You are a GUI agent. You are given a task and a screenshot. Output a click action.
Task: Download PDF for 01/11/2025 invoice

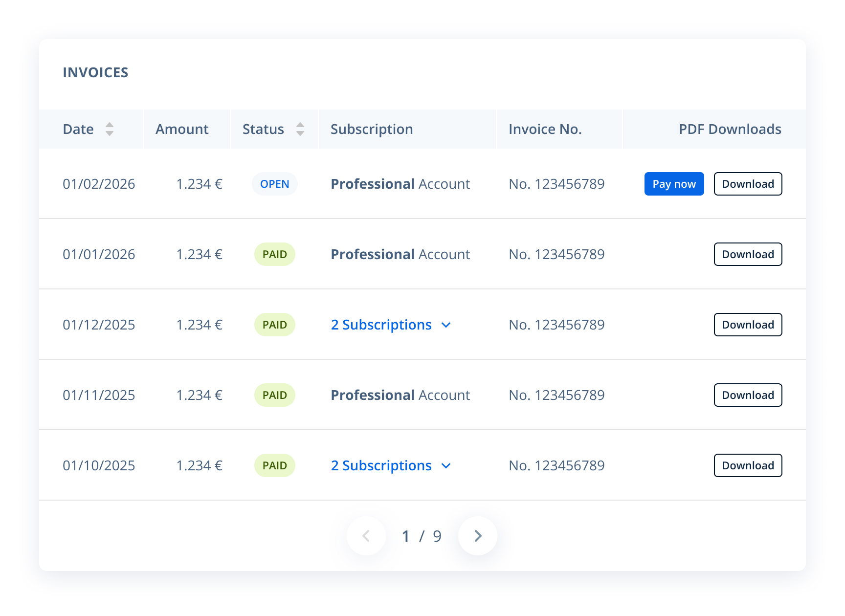pyautogui.click(x=748, y=395)
